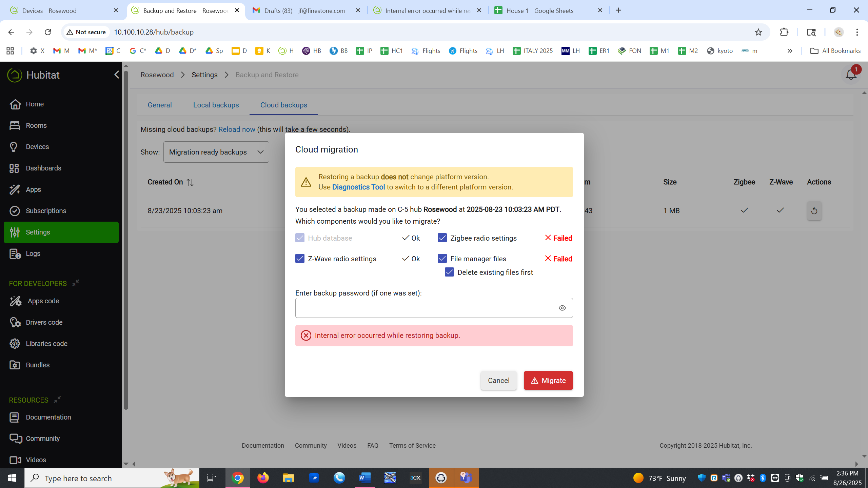Open the Diagnostics Tool link
868x488 pixels.
click(x=358, y=187)
